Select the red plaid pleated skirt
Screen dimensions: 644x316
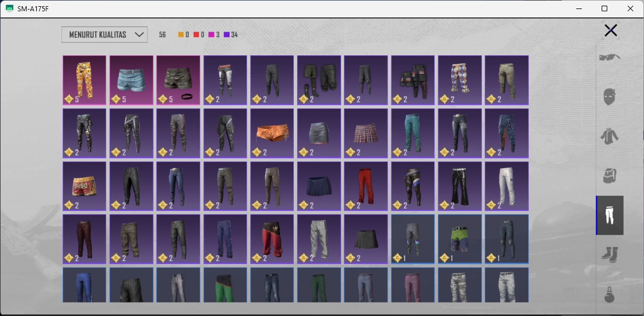pyautogui.click(x=365, y=133)
